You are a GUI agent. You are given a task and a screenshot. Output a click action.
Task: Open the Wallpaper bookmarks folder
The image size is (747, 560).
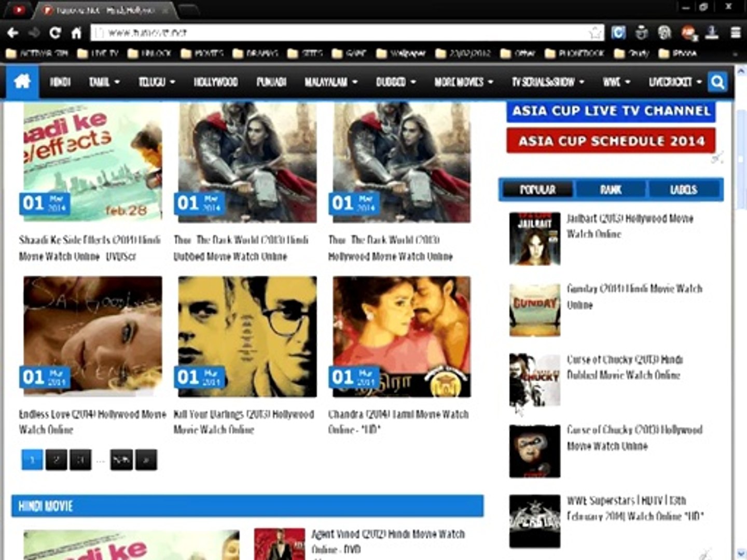point(401,53)
